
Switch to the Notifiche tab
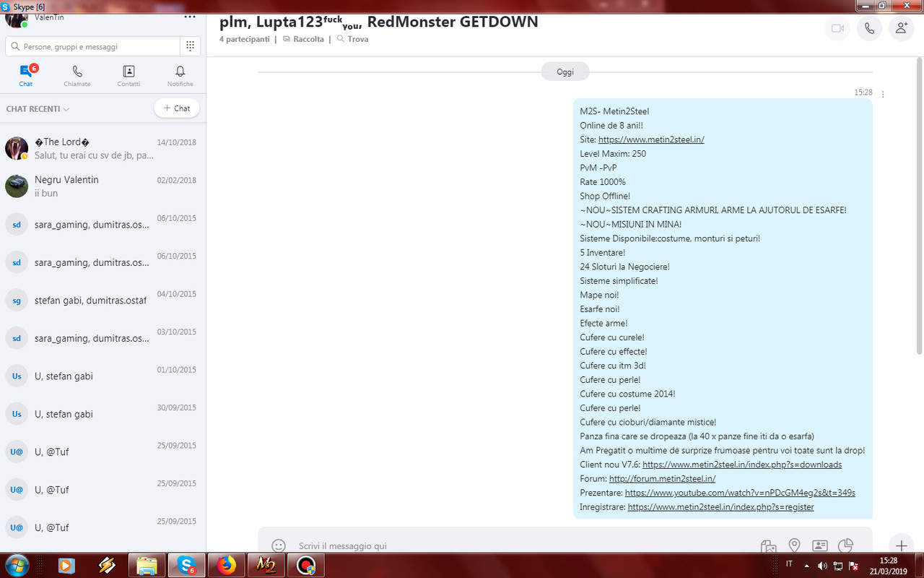pos(180,76)
